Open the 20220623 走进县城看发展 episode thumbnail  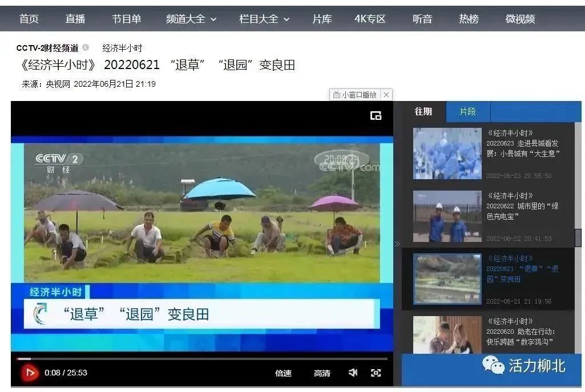pyautogui.click(x=447, y=153)
